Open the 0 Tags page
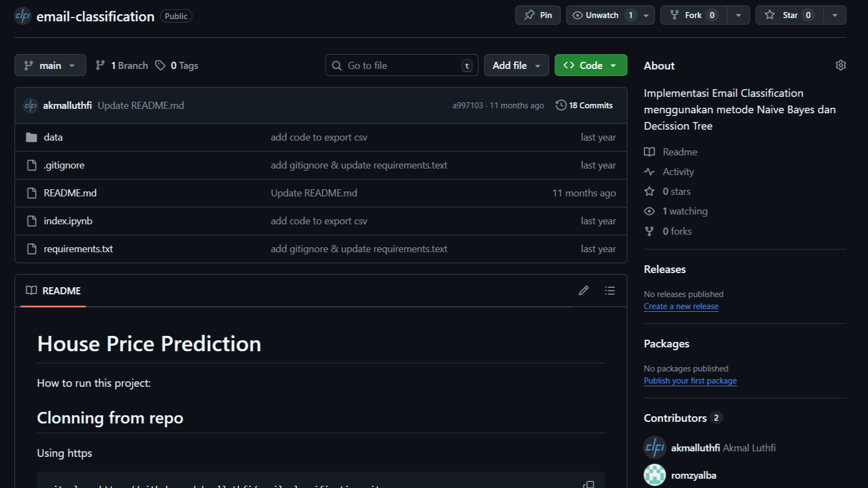 [177, 66]
